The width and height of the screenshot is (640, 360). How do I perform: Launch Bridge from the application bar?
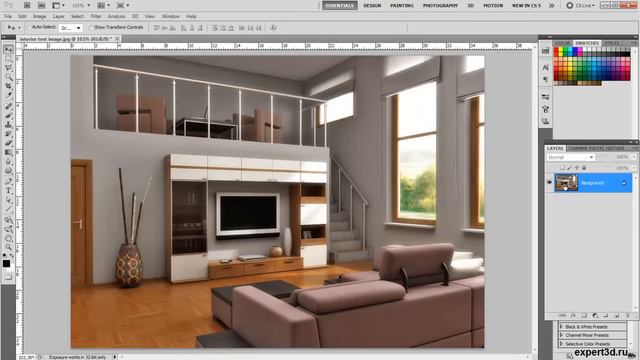tap(27, 5)
